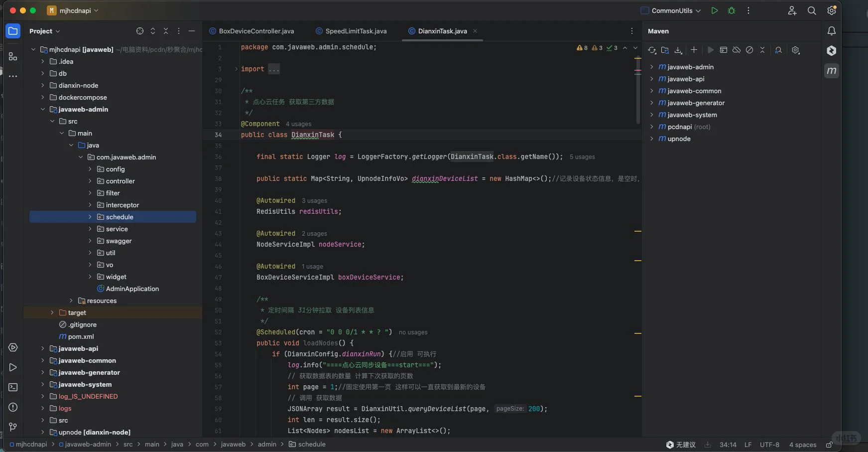Image resolution: width=868 pixels, height=452 pixels.
Task: Toggle Maven skip tests mode
Action: coord(749,50)
